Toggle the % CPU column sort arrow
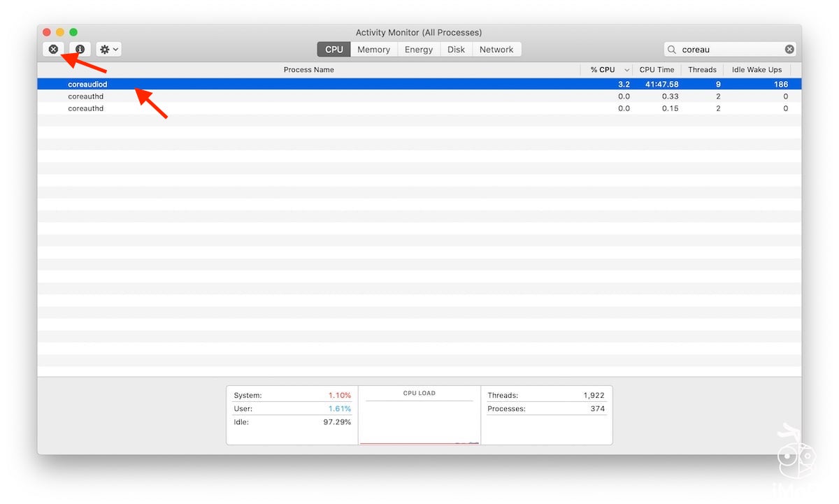The image size is (839, 504). (x=626, y=70)
